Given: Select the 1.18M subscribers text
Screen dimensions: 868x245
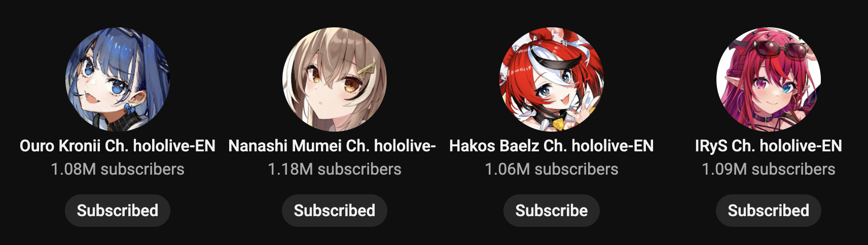Looking at the screenshot, I should (335, 169).
